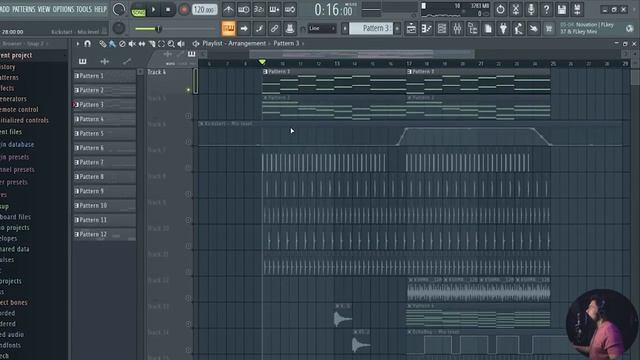Select the Playlist paint brush tool
640x360 pixels.
[112, 44]
